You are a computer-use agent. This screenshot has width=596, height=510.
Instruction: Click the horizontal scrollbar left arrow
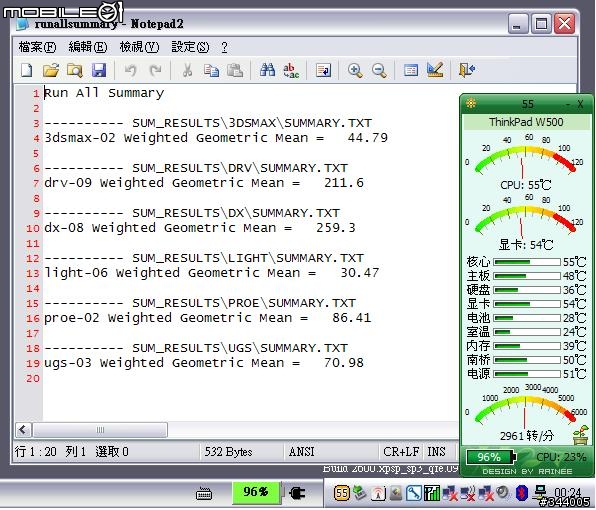tap(23, 430)
